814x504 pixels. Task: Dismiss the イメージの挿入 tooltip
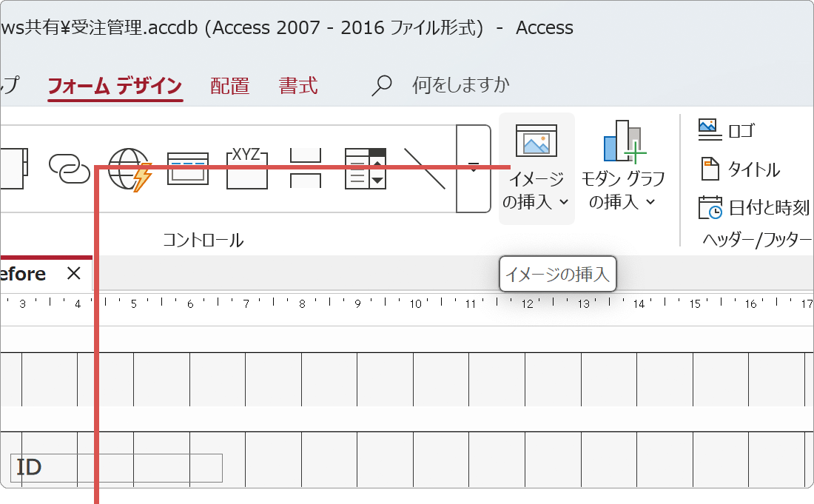click(x=558, y=274)
